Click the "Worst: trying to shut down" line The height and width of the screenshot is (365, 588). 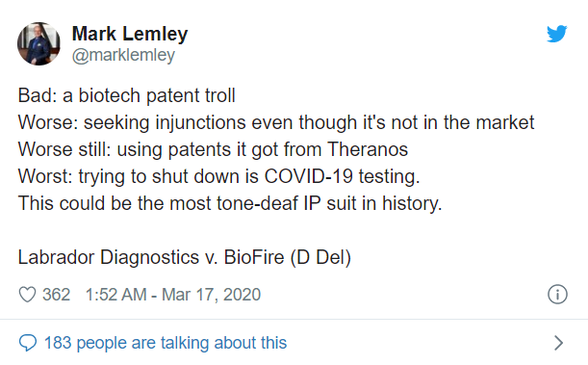(x=219, y=176)
